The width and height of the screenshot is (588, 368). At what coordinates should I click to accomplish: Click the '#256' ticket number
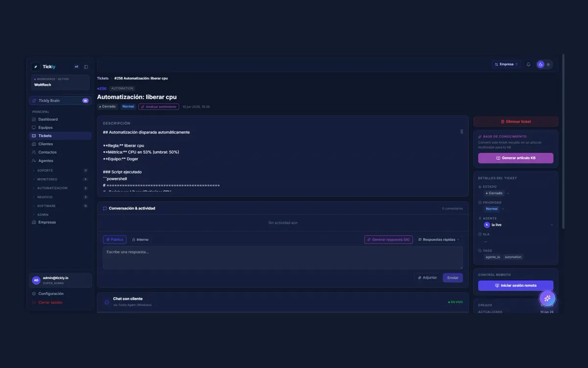(102, 89)
